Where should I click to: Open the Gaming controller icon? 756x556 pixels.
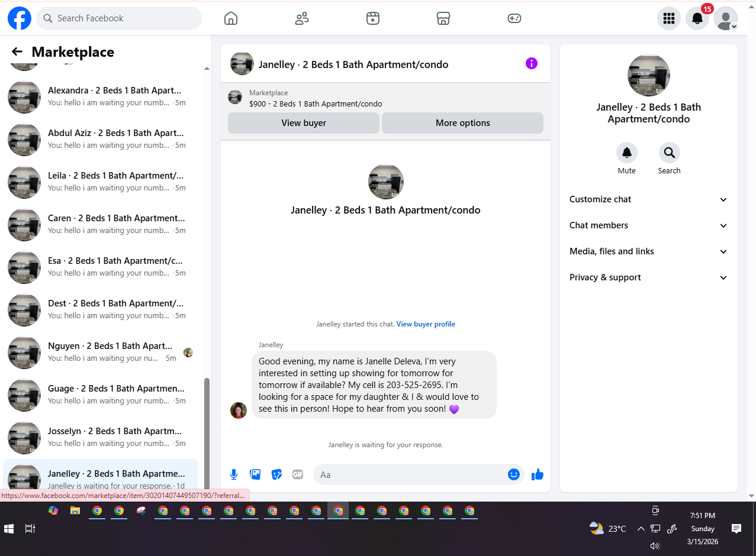514,18
